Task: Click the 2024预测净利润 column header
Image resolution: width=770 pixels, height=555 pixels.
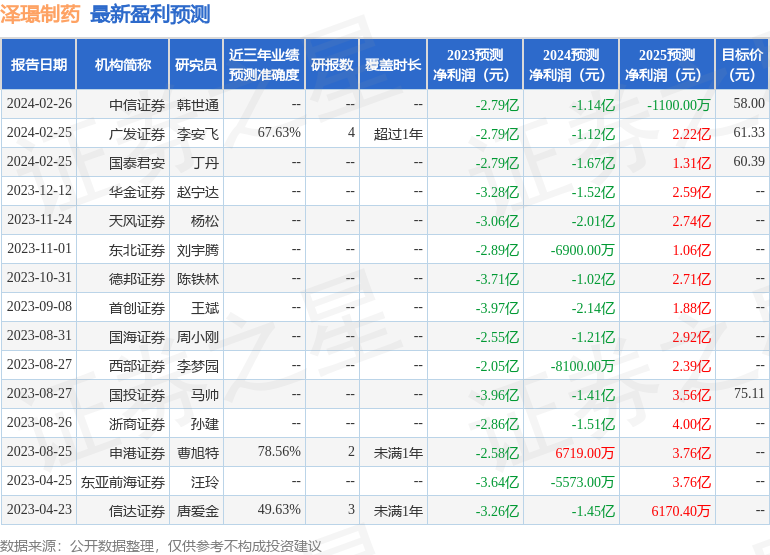Action: coord(571,64)
